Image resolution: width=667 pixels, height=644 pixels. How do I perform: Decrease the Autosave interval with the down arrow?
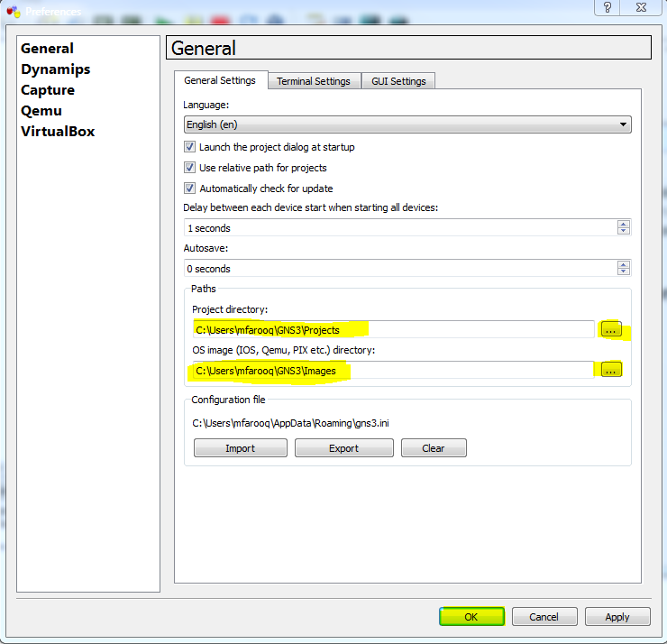(624, 271)
